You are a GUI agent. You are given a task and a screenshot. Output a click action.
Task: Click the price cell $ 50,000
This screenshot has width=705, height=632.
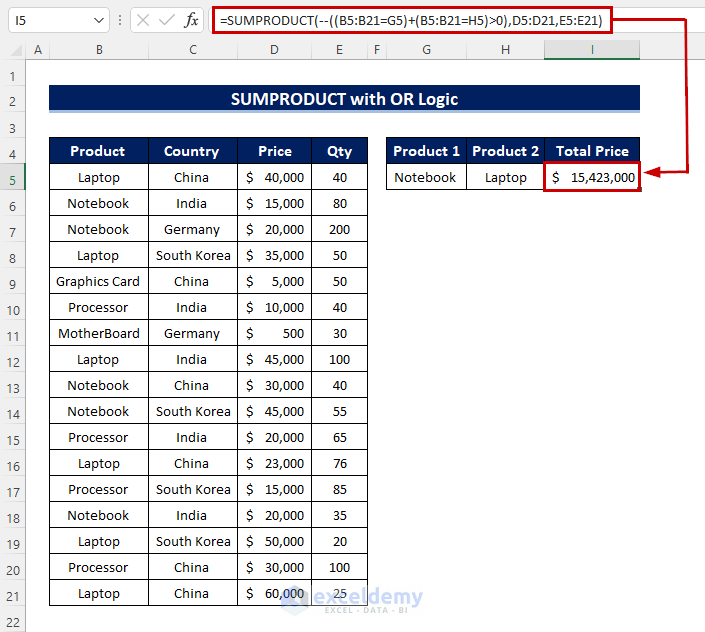click(x=274, y=541)
